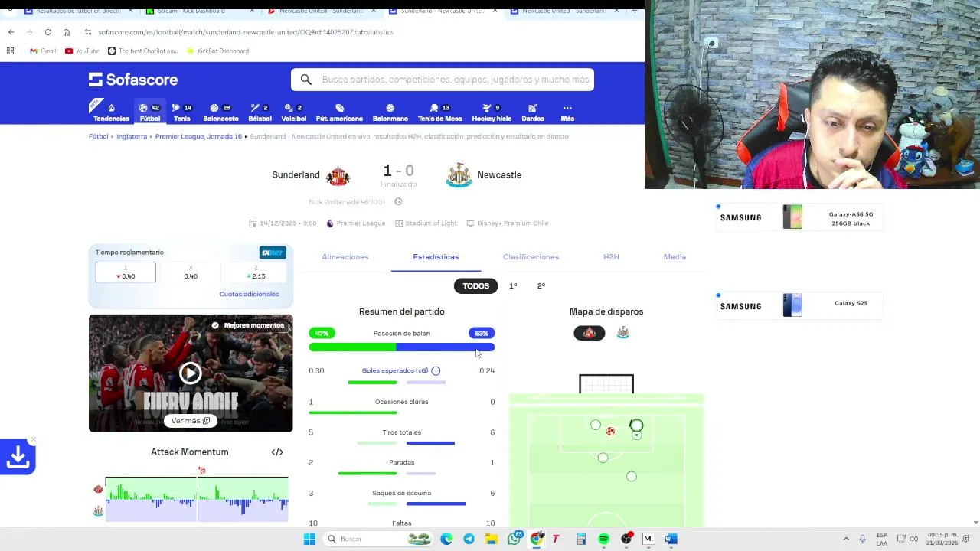
Task: Click the icon next to Nick Woltemade goal
Action: (x=398, y=202)
